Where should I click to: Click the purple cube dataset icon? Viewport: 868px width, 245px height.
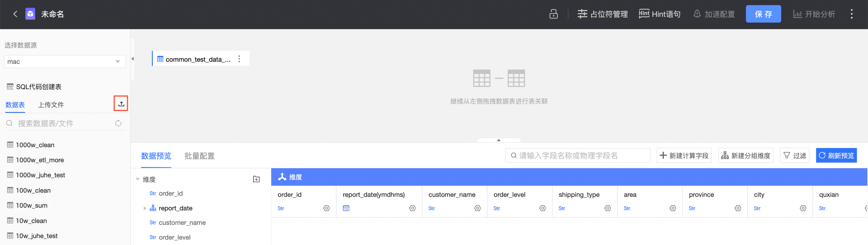coord(30,14)
